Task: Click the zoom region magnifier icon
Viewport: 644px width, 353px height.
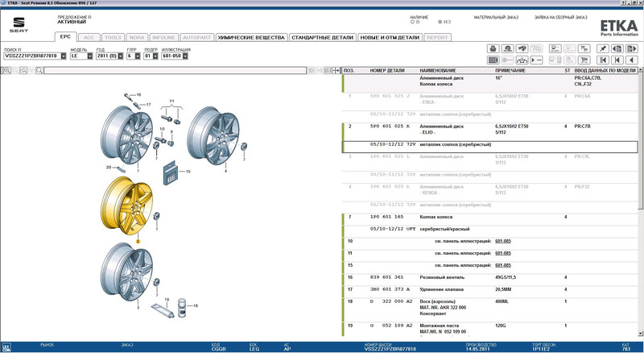Action: (23, 71)
